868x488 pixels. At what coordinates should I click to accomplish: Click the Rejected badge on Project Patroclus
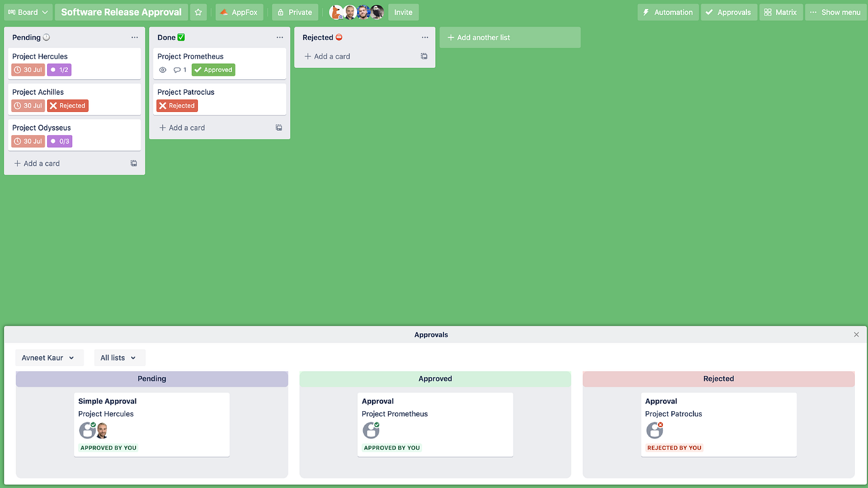[177, 105]
